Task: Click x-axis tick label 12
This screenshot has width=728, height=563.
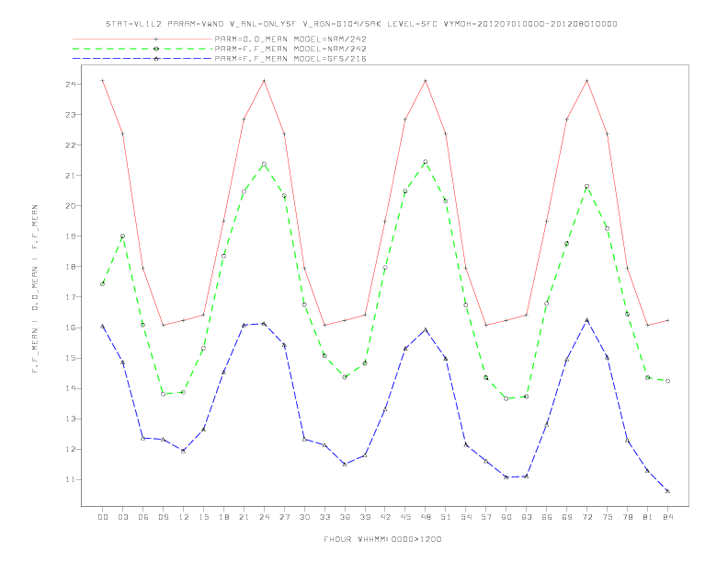Action: [x=184, y=517]
